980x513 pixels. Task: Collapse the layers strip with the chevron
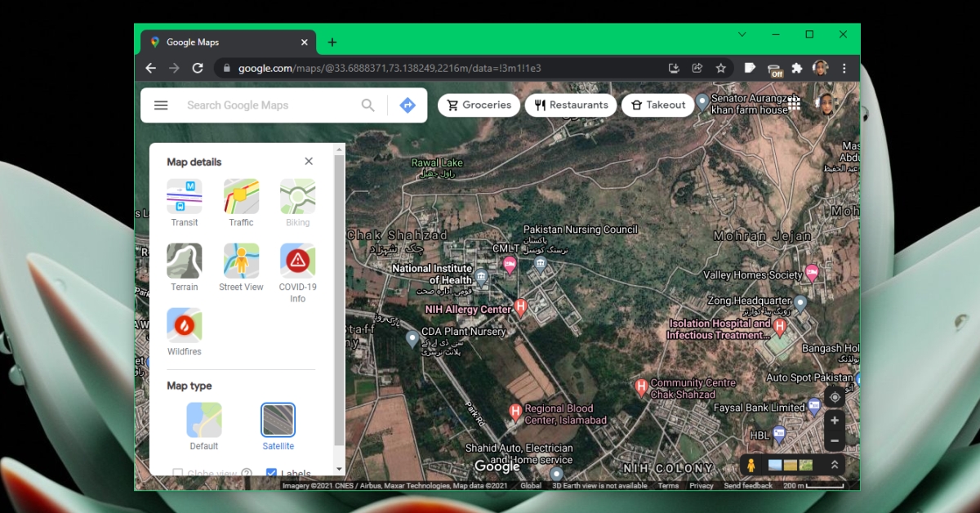point(834,464)
